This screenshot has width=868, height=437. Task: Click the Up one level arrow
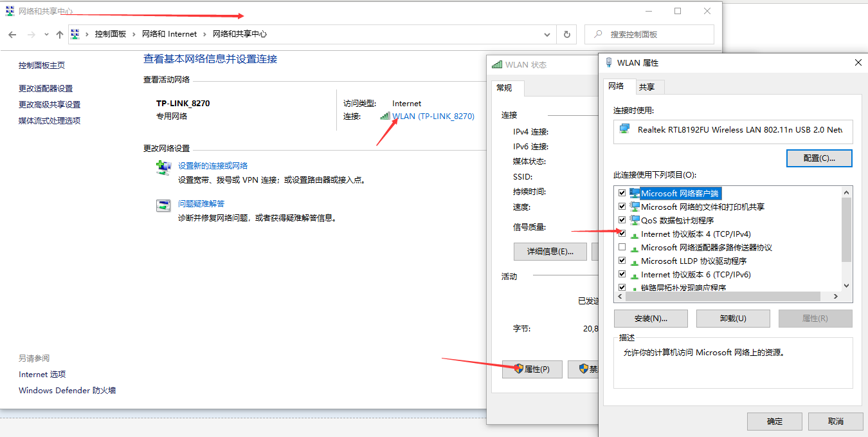click(x=60, y=35)
